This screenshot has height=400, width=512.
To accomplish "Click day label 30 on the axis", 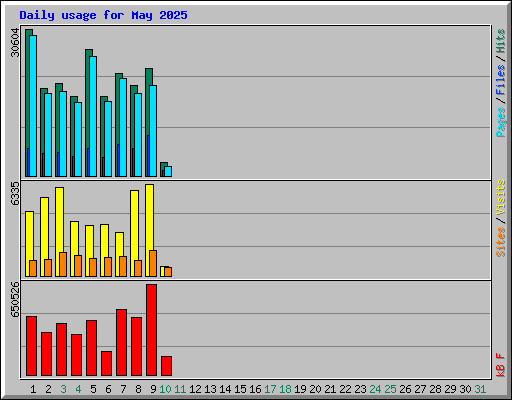I will 465,389.
